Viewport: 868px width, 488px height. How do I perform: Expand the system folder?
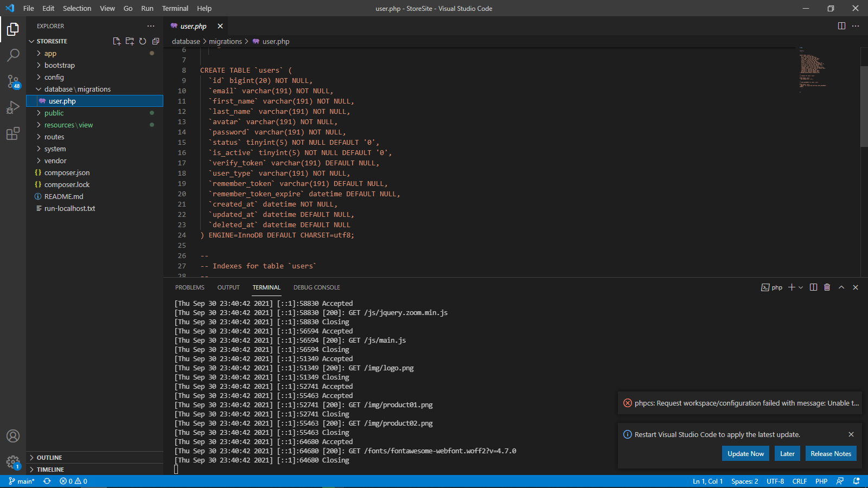click(95, 149)
